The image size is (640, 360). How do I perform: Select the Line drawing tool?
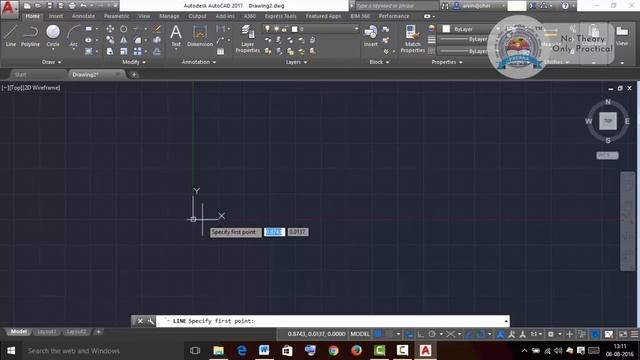click(11, 35)
